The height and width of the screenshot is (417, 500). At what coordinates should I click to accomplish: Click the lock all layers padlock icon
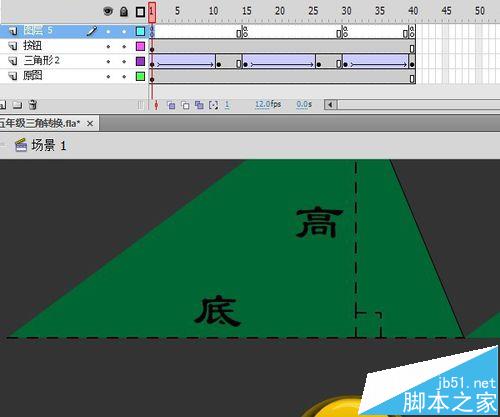(x=124, y=12)
